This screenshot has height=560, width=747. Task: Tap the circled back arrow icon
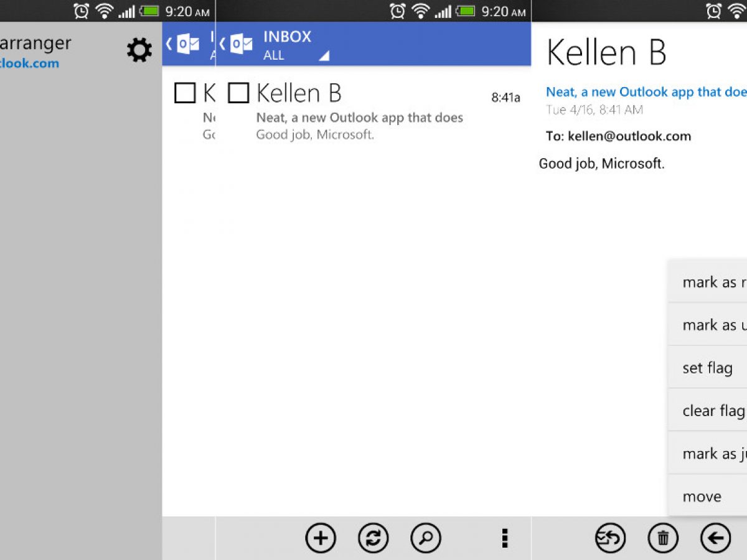coord(715,538)
